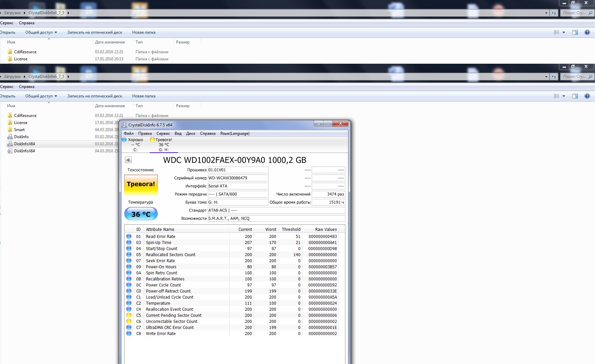The image size is (595, 364).
Task: Expand the Общий доступ dropdown in the front Explorer window
Action: pyautogui.click(x=56, y=96)
